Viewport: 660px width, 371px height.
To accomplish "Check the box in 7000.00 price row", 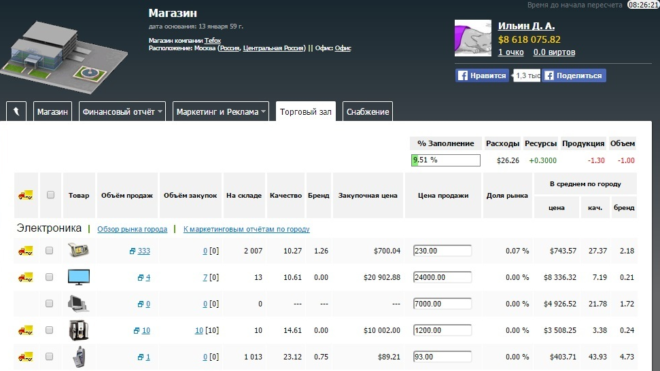I will (49, 304).
